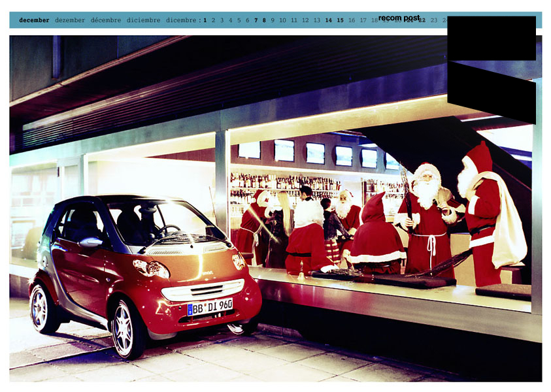Select bold day 7 in calendar strip
The height and width of the screenshot is (392, 551).
tap(256, 20)
